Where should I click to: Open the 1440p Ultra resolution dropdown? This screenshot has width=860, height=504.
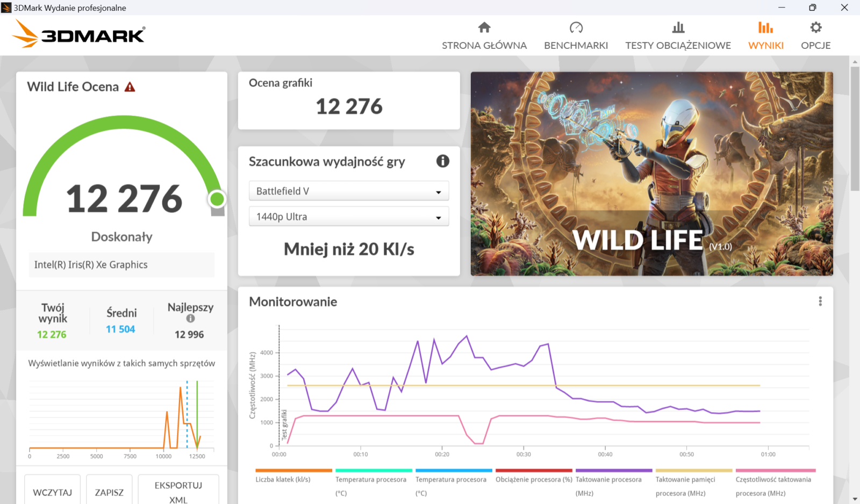348,217
